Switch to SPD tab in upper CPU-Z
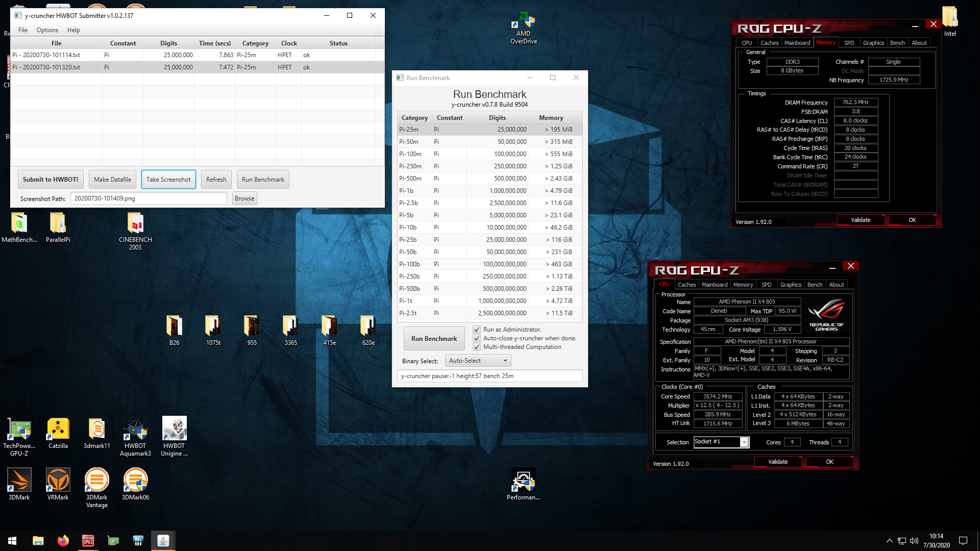Viewport: 980px width, 551px height. pyautogui.click(x=849, y=43)
